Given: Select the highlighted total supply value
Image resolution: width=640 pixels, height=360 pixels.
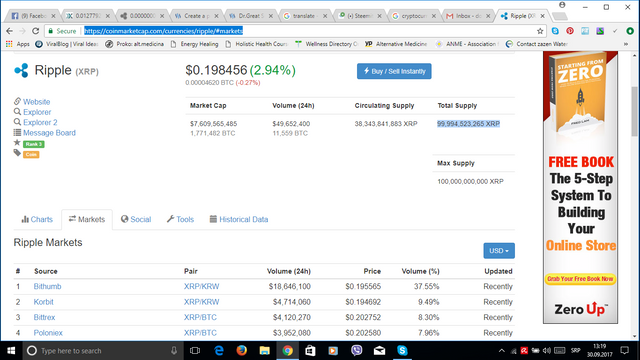Looking at the screenshot, I should 468,124.
